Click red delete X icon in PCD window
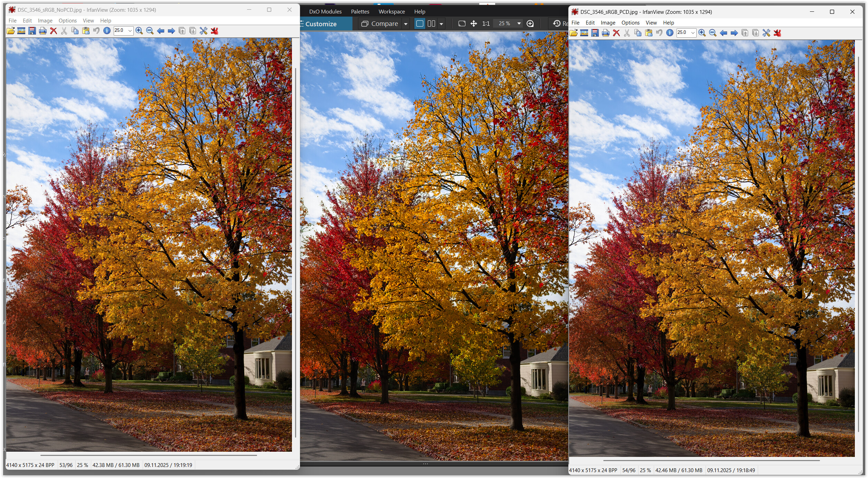 616,33
